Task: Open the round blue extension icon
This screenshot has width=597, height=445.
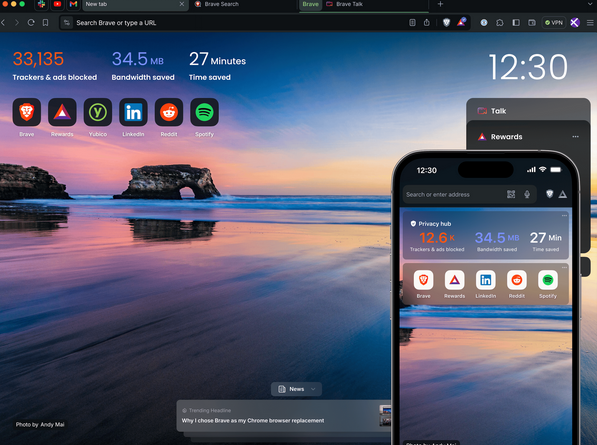Action: (484, 23)
